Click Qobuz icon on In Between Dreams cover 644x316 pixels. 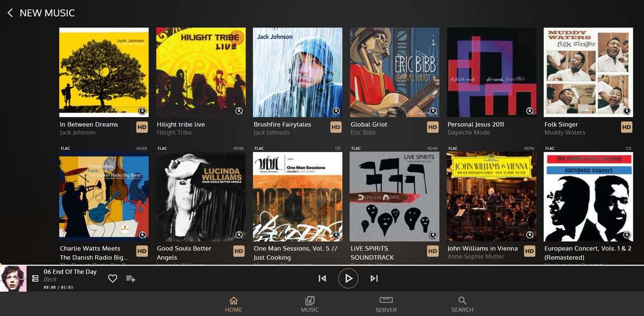click(142, 111)
